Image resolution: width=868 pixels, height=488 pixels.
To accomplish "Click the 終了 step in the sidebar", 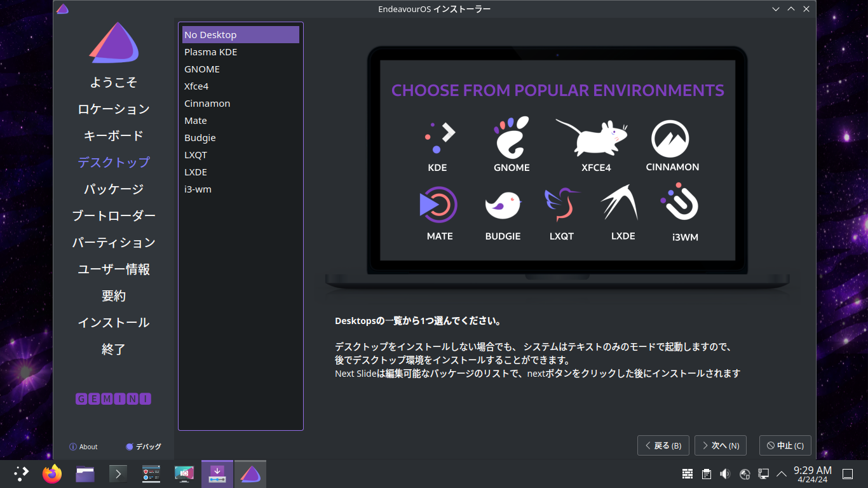I will click(114, 349).
